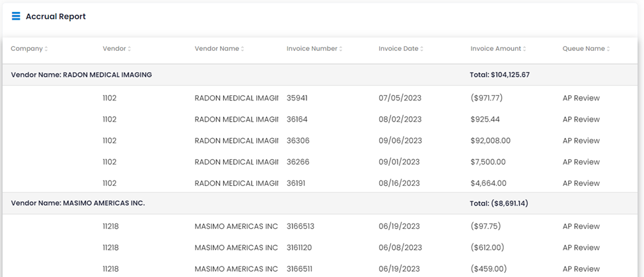The width and height of the screenshot is (644, 277).
Task: Select the 08/16/2023 invoice date cell
Action: [x=399, y=183]
